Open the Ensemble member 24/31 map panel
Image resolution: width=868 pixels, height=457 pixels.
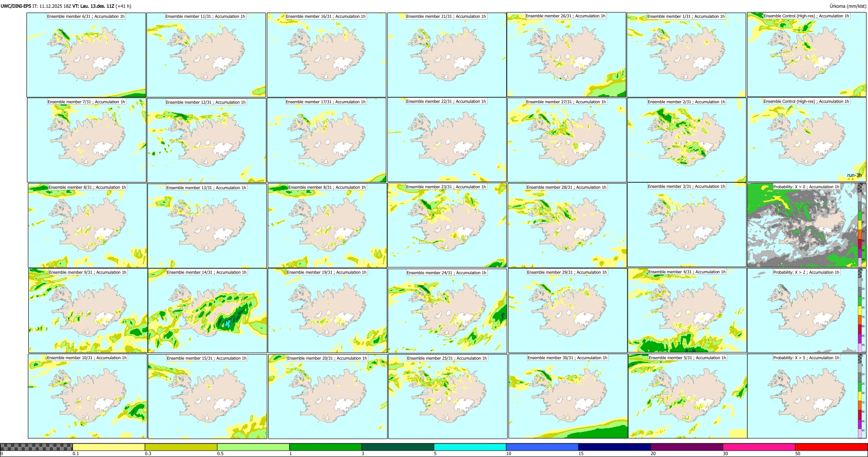click(447, 311)
